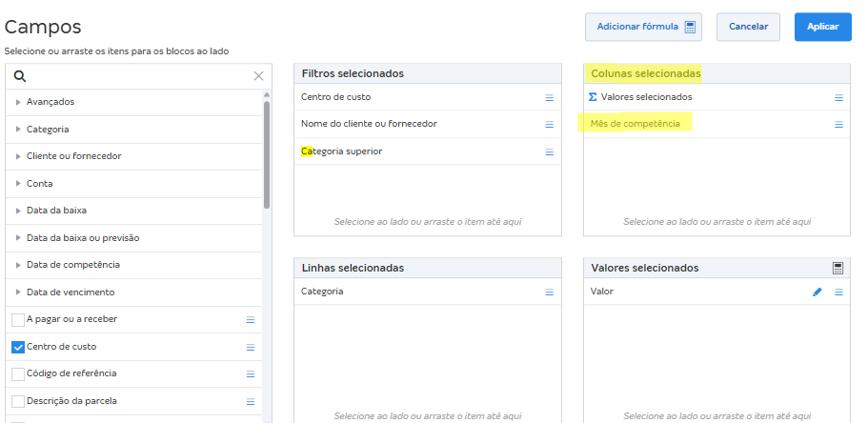Click the drag handle icon for Categoria superior filter

click(549, 152)
